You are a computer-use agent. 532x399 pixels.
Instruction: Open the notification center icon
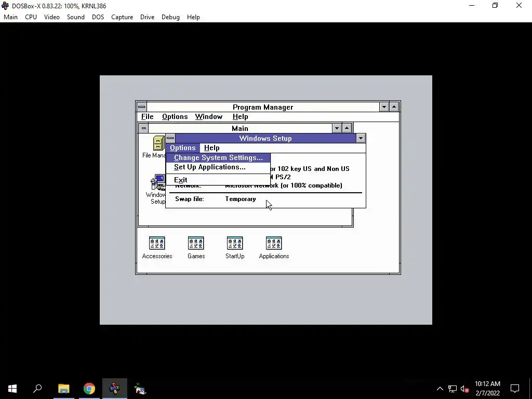click(x=515, y=389)
